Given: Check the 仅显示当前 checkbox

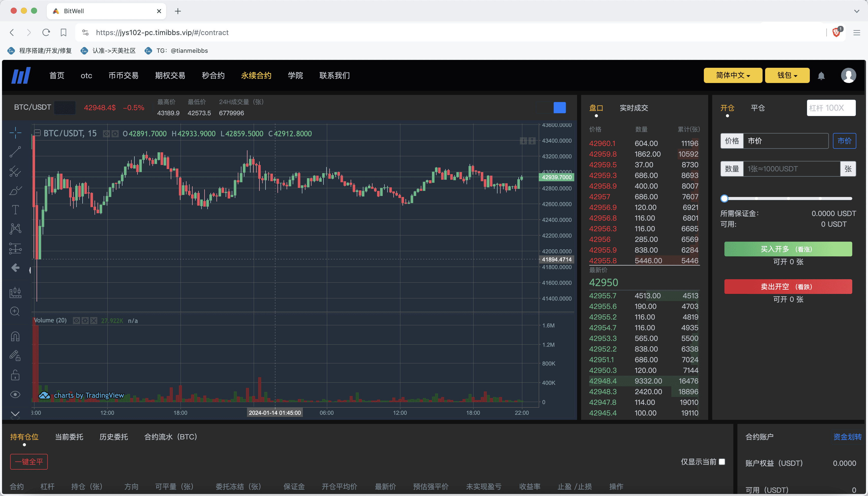Looking at the screenshot, I should 722,461.
